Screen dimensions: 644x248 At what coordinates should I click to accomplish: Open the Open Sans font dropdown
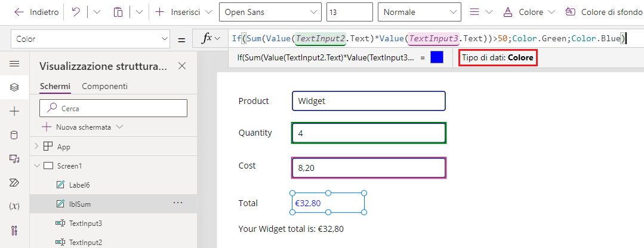[x=270, y=12]
